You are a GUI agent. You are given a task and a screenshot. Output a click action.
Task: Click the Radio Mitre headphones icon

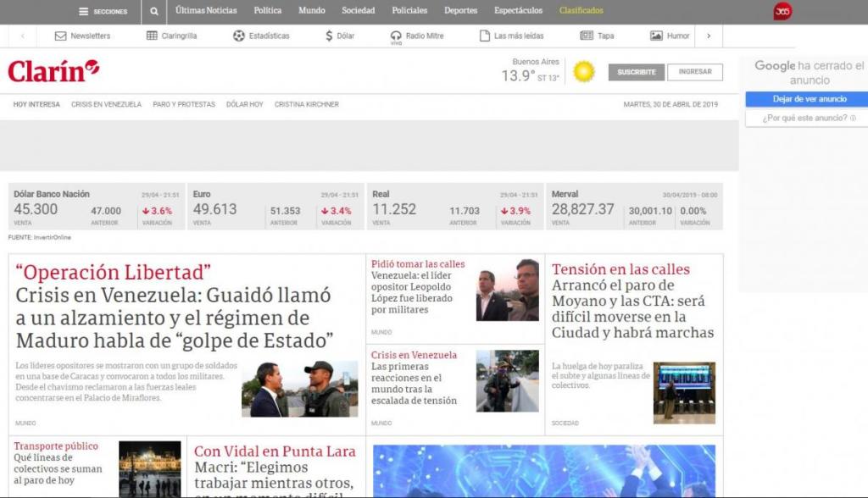tap(396, 36)
